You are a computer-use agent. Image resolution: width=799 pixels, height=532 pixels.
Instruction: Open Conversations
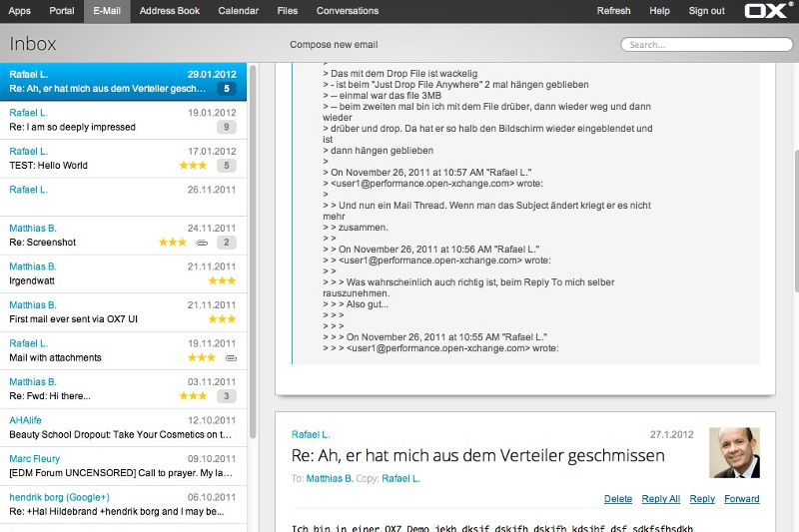[x=348, y=11]
